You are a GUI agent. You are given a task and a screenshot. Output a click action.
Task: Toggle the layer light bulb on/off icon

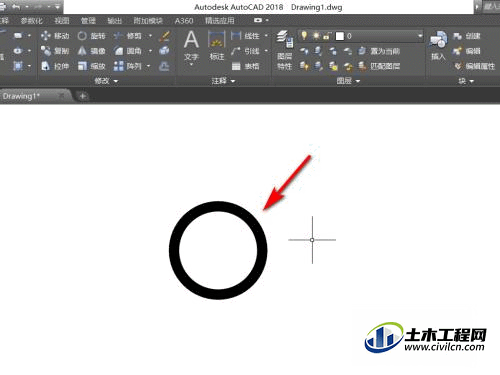(304, 35)
